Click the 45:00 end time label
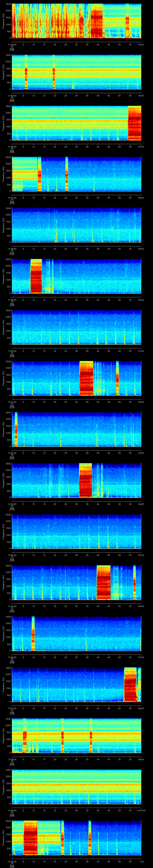 141,44
